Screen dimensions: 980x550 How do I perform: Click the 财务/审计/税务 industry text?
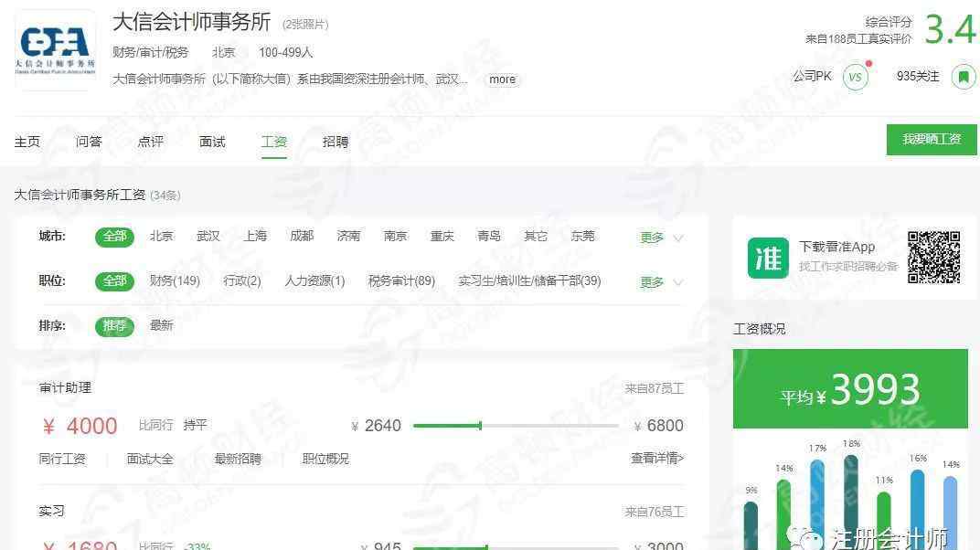[x=150, y=52]
